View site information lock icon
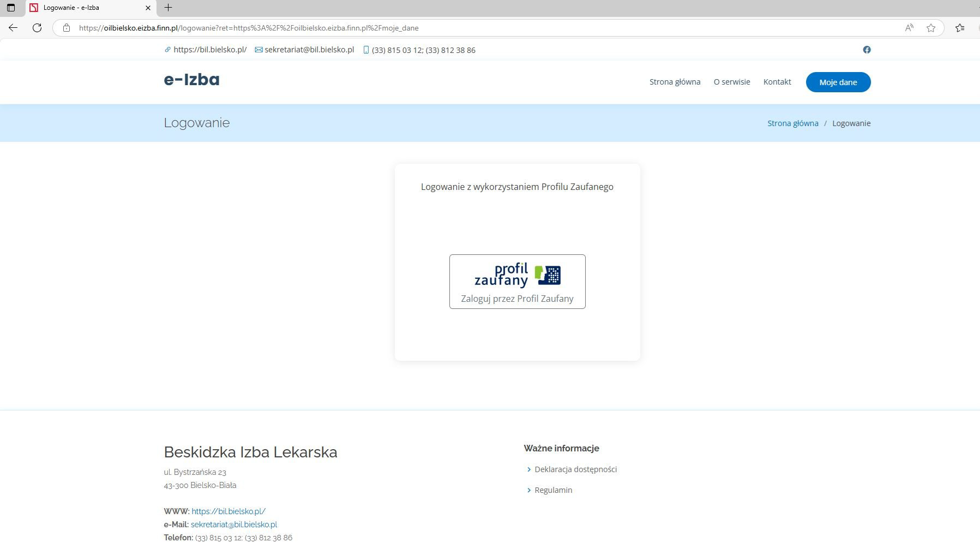 [67, 28]
